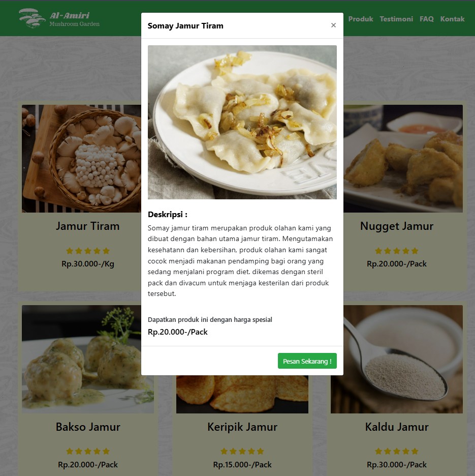Click the star rating under Keripik Jamur
Image resolution: width=475 pixels, height=476 pixels.
click(x=242, y=451)
